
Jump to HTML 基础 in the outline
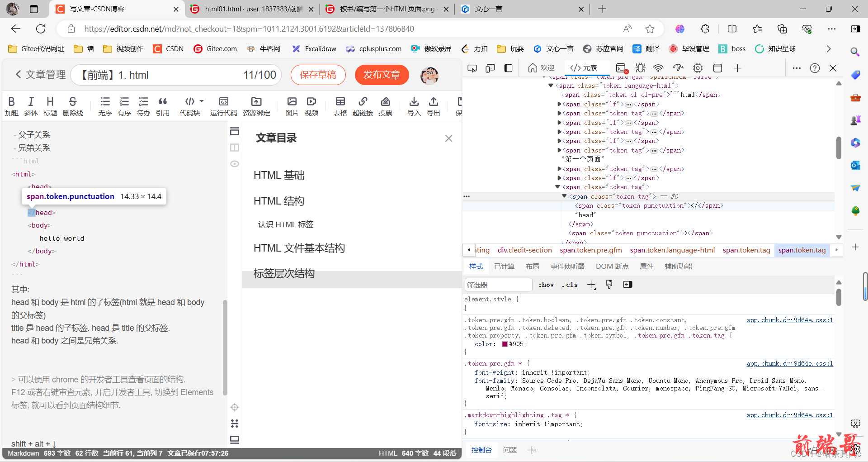coord(279,175)
